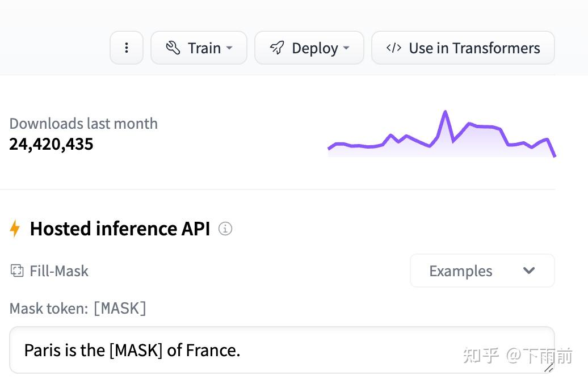The width and height of the screenshot is (588, 380).
Task: Click the 24,420,435 downloads count
Action: coord(51,144)
